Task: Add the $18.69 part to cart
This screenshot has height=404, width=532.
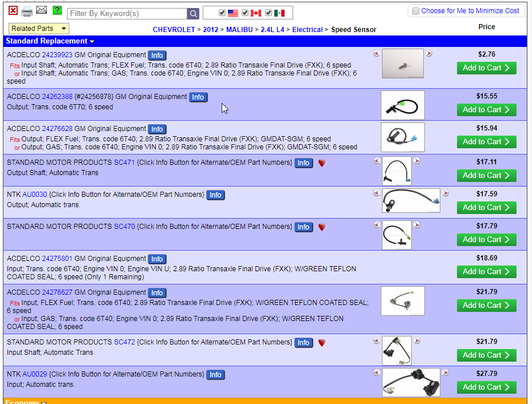Action: (487, 271)
